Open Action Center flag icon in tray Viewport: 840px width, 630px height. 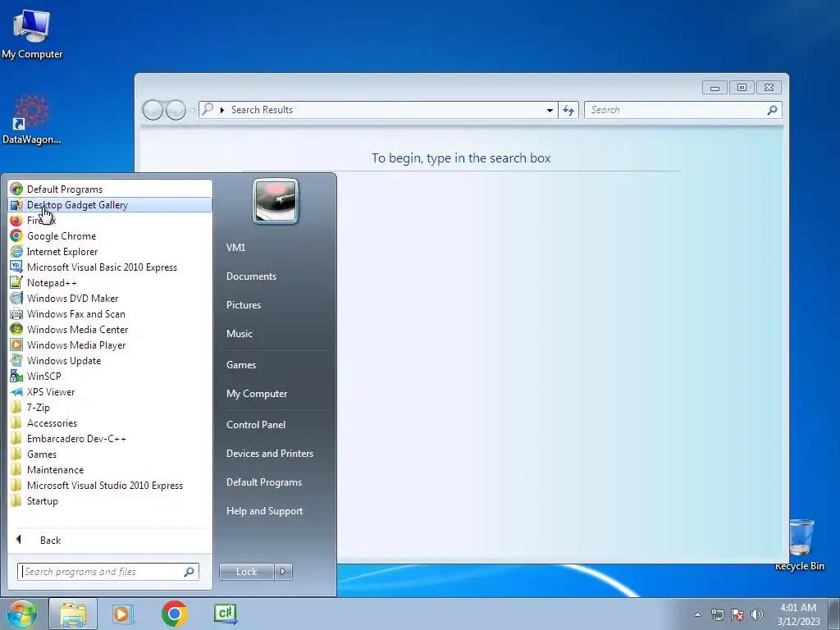[x=737, y=614]
